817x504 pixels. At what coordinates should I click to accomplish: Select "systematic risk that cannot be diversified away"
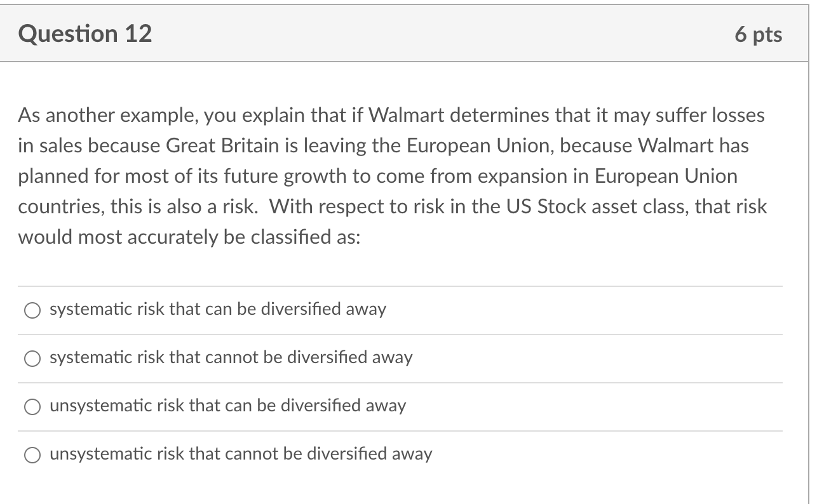pyautogui.click(x=231, y=358)
